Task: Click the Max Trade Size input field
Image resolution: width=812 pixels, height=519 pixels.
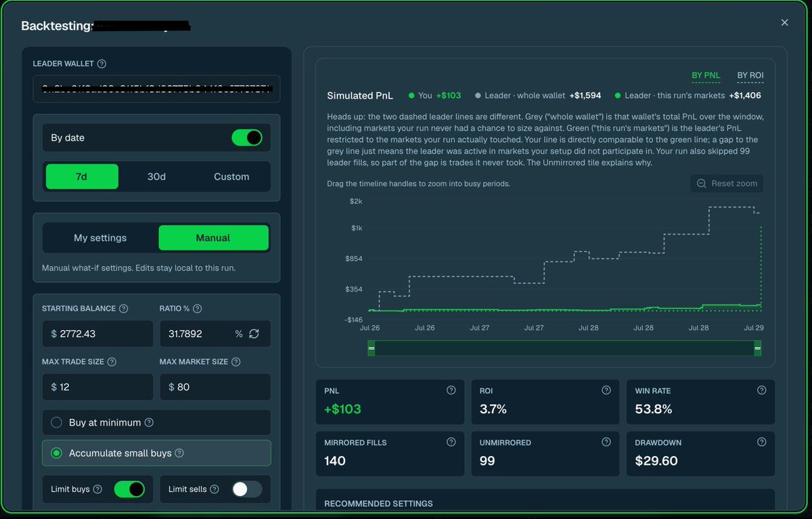Action: (x=97, y=387)
